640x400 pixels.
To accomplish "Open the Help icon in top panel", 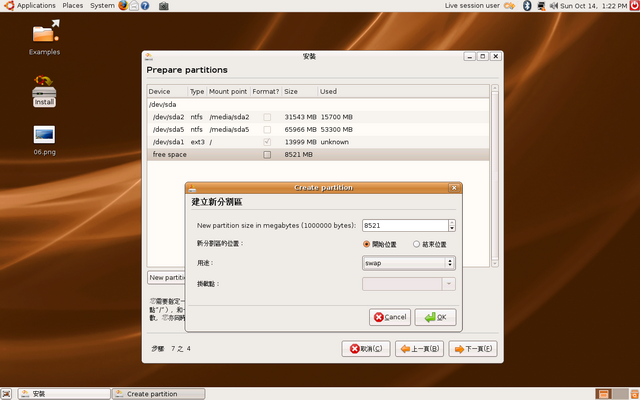I will coord(145,5).
